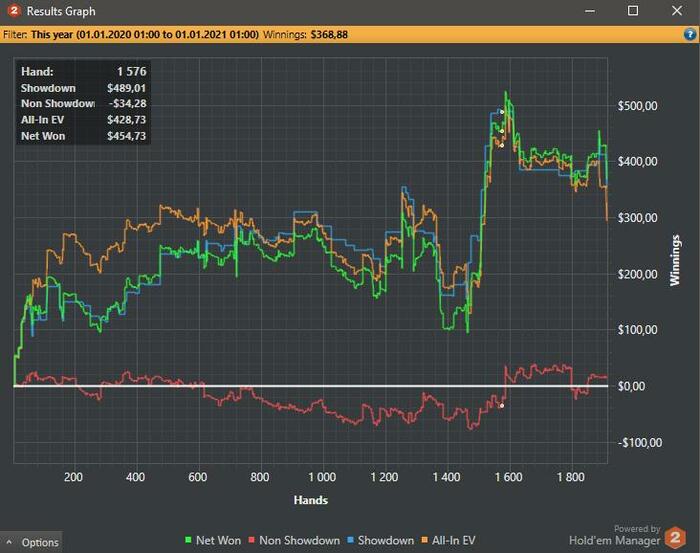Click the Hold'em Manager 2 title bar logo
Viewport: 700px width, 553px height.
point(14,10)
